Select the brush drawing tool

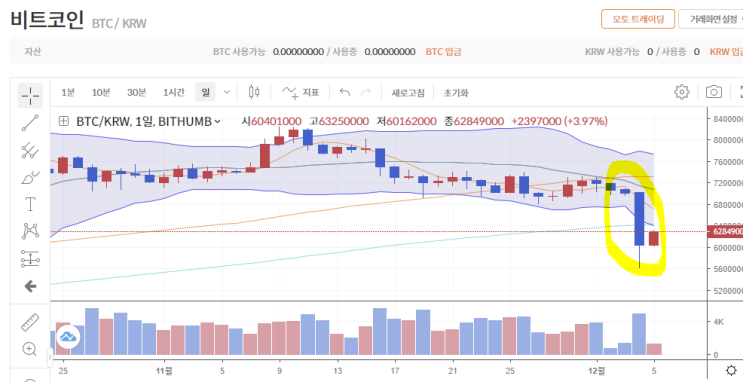(30, 178)
